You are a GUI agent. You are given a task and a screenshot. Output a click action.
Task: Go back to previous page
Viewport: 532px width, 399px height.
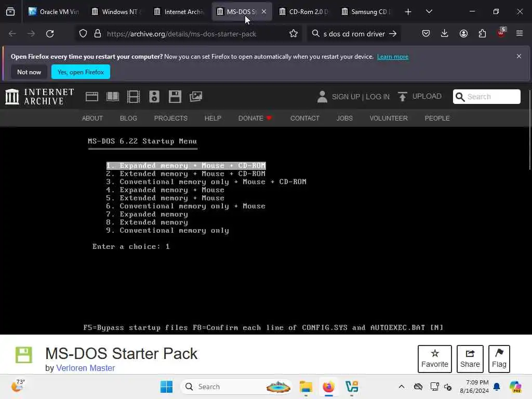pyautogui.click(x=12, y=34)
